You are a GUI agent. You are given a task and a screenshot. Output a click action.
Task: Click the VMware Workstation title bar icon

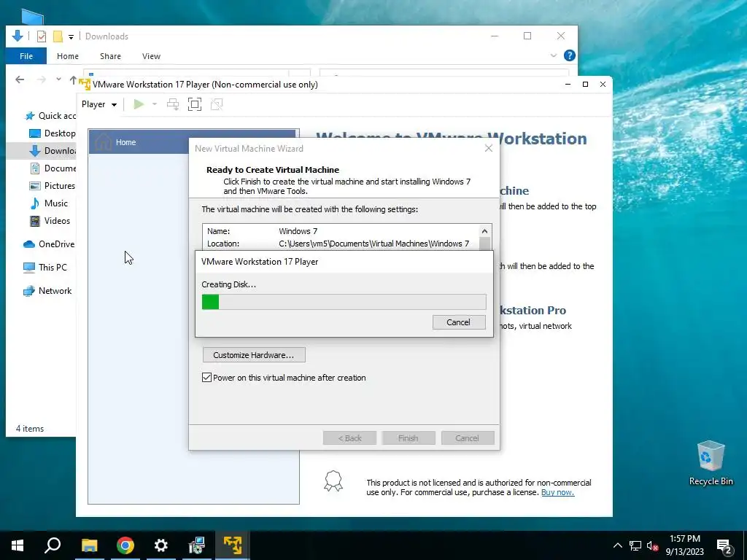point(85,85)
